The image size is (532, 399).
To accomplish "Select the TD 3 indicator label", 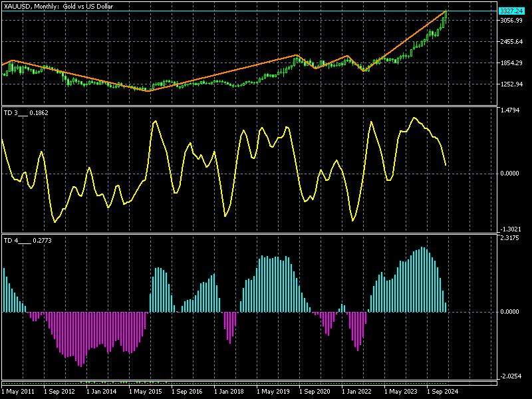I will pyautogui.click(x=26, y=113).
